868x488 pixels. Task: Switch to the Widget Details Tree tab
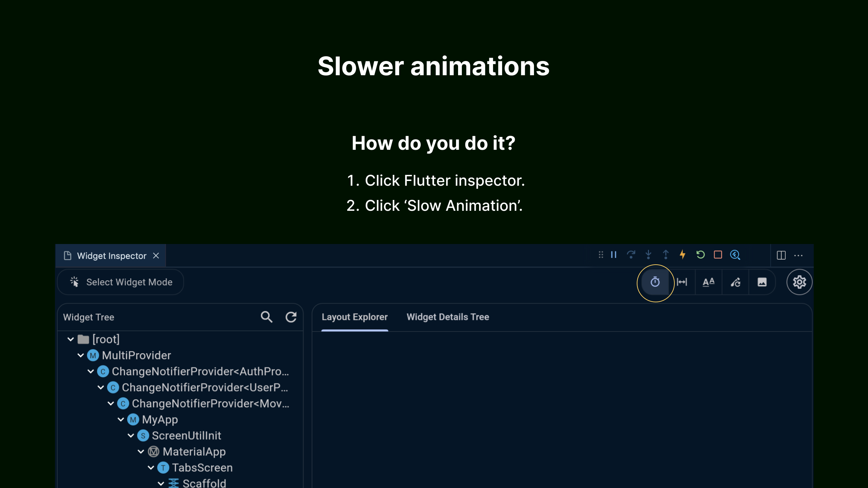[x=448, y=317]
